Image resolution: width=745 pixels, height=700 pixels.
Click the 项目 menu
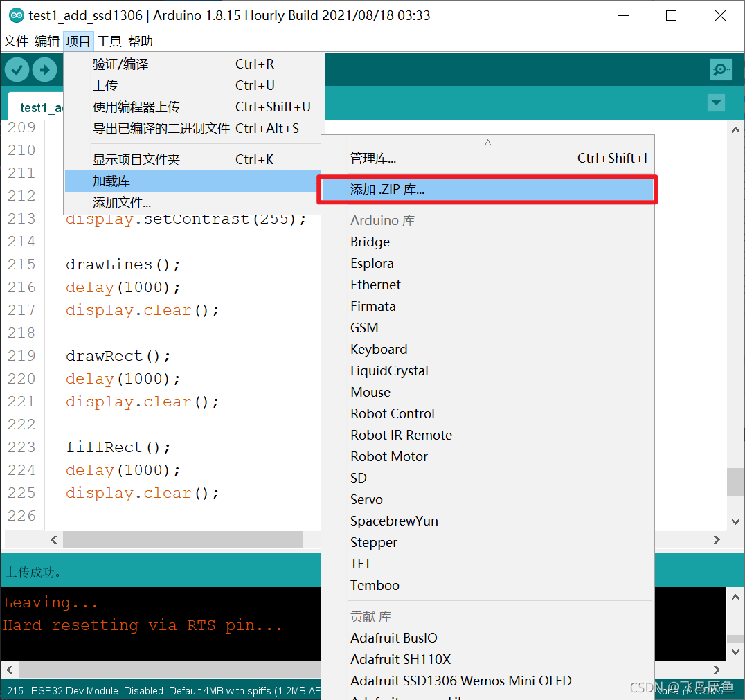[x=78, y=42]
